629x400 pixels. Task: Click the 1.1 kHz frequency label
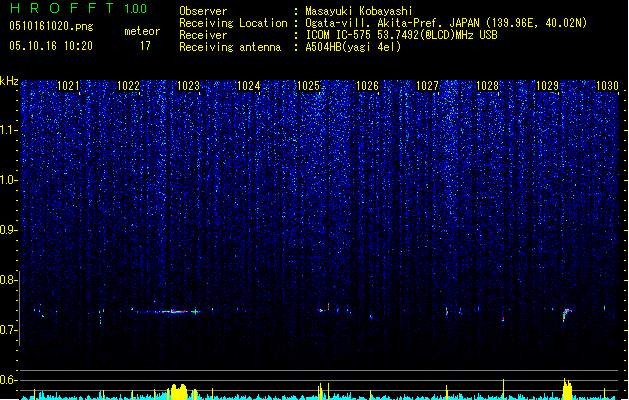(9, 130)
